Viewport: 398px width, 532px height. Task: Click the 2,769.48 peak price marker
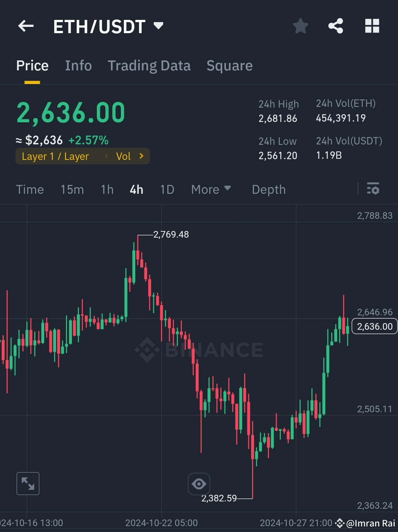[x=171, y=234]
